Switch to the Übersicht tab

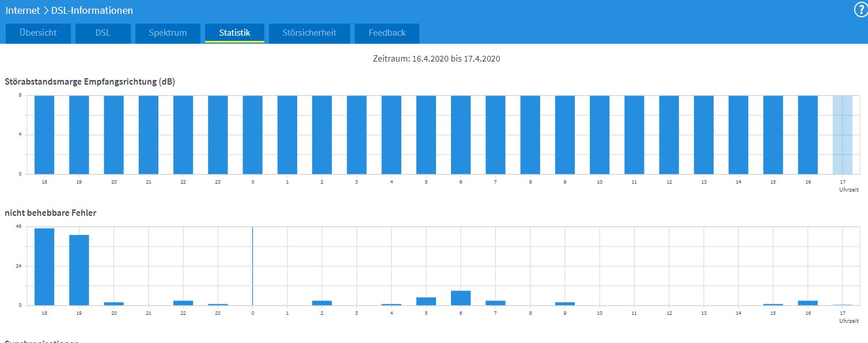(38, 33)
